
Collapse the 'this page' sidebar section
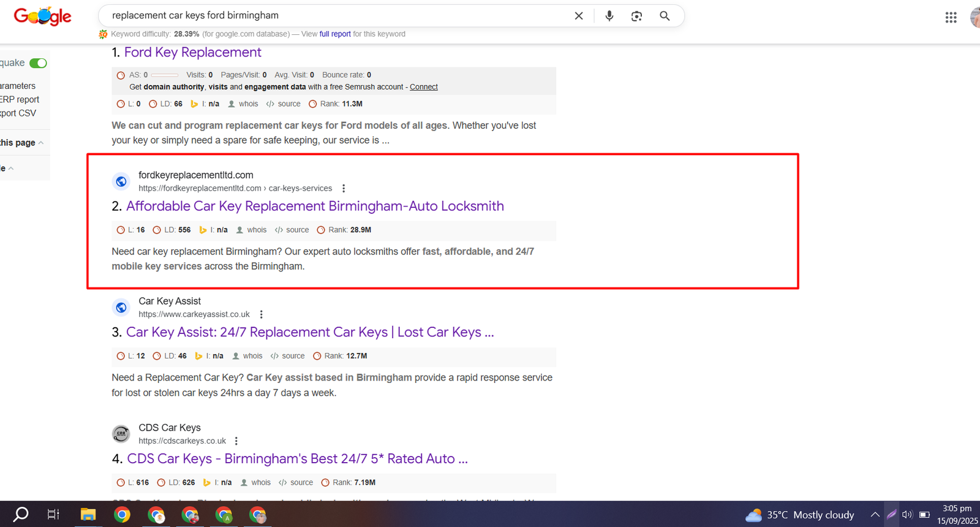[x=41, y=143]
